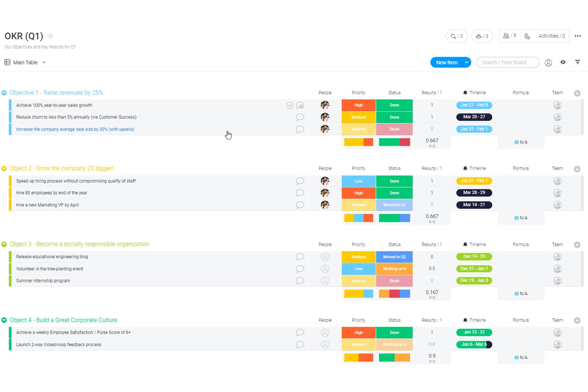Change High priority of 'Achieve 100% year-to-year'

point(359,105)
